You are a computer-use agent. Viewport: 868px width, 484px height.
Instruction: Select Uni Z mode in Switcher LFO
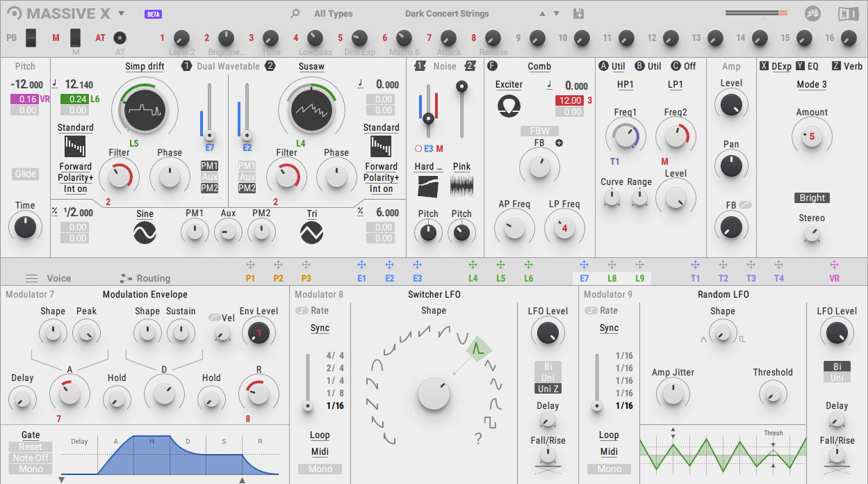(x=548, y=389)
